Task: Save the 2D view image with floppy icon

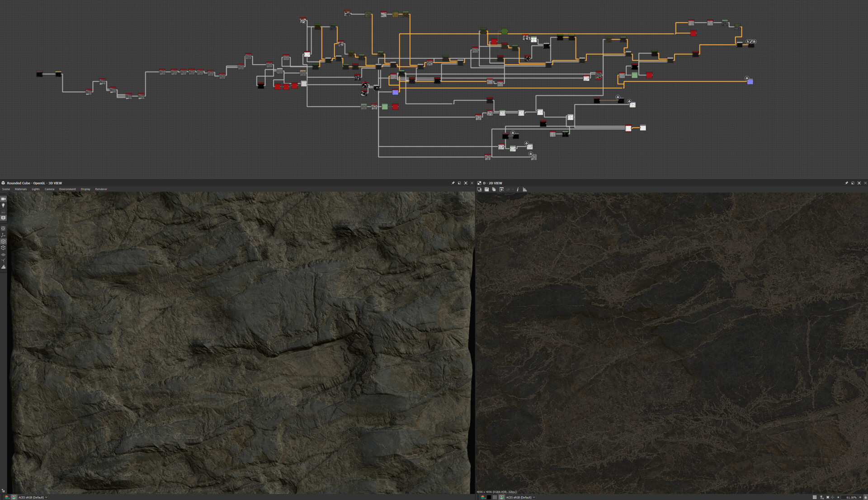Action: (486, 189)
